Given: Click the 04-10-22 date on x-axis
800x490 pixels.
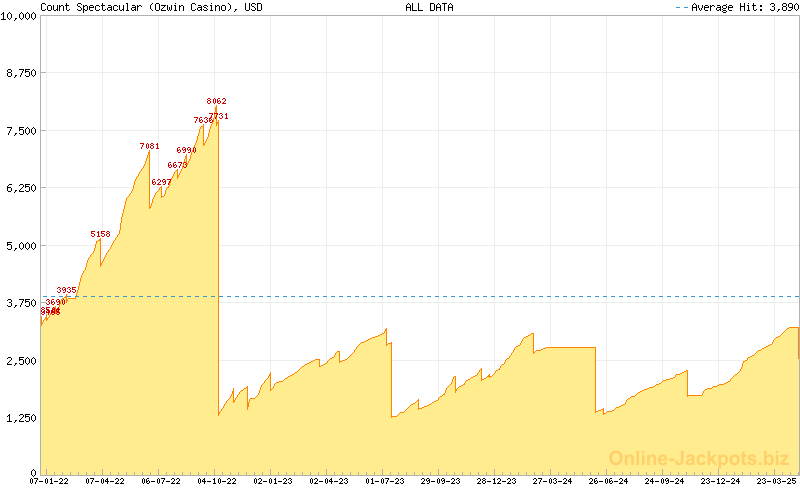Looking at the screenshot, I should coord(216,481).
